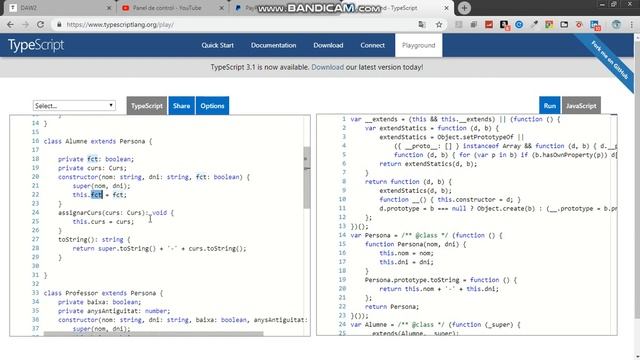
Task: Click the TypeScript logo
Action: (36, 45)
